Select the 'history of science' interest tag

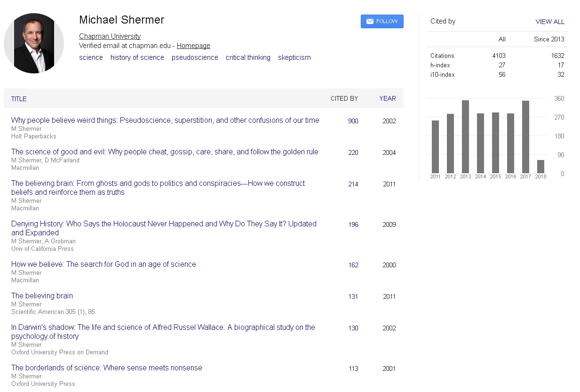(137, 57)
